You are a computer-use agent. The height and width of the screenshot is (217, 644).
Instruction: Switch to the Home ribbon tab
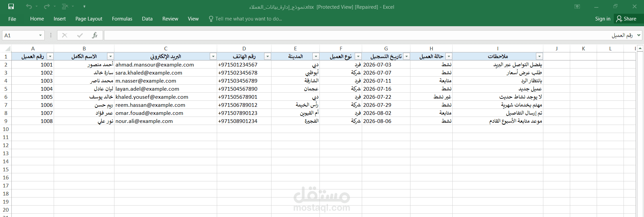[37, 19]
